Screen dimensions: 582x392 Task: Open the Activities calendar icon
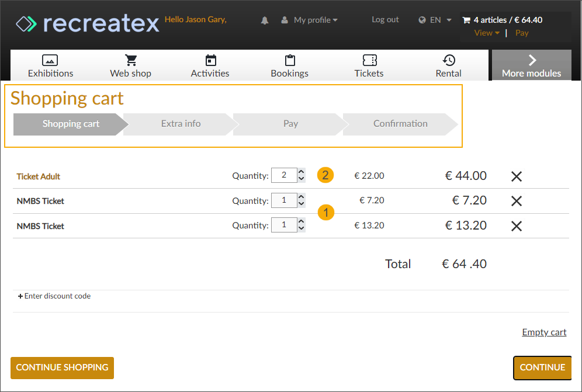(x=210, y=60)
